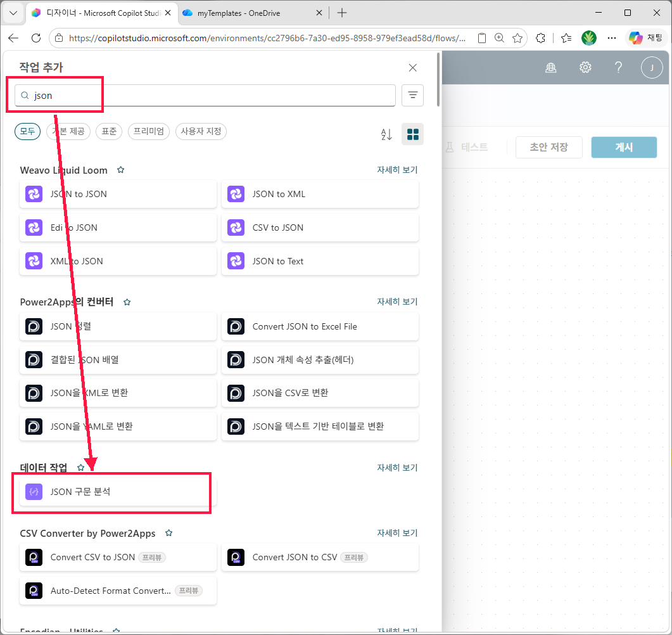Close the myTemplates - OneDrive tab
The height and width of the screenshot is (635, 672).
tap(319, 13)
